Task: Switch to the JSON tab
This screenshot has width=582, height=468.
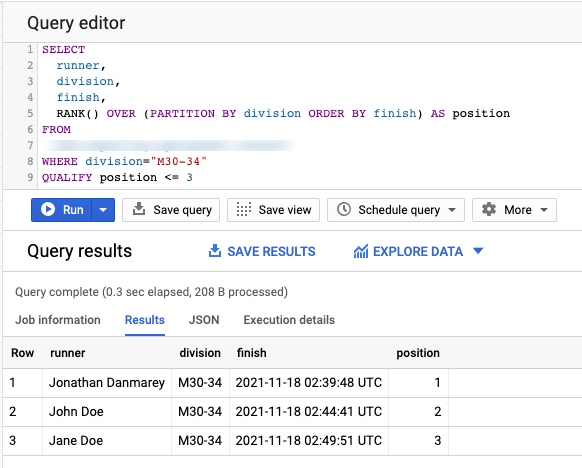Action: coord(204,320)
